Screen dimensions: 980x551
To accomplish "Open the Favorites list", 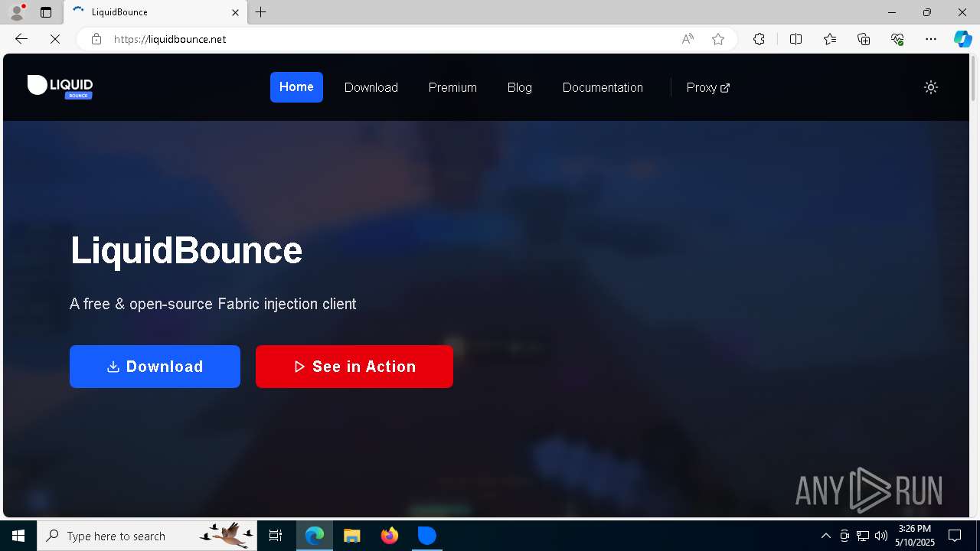I will pos(830,39).
